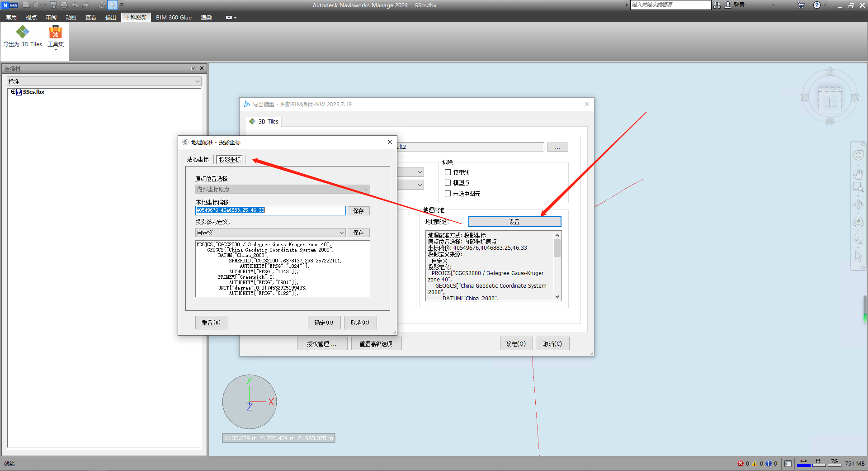
Task: Click 取消(C) in the 地理配准 dialog
Action: (x=360, y=323)
